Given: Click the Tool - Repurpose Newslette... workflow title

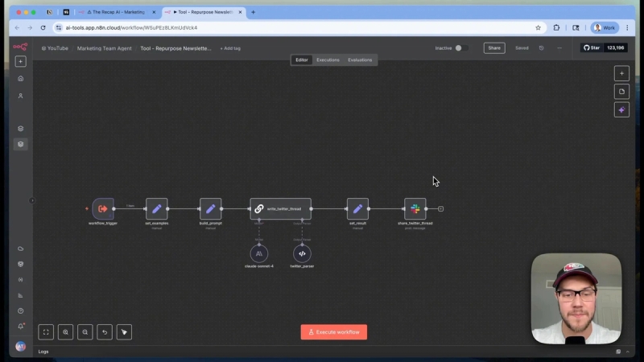Looking at the screenshot, I should 175,48.
